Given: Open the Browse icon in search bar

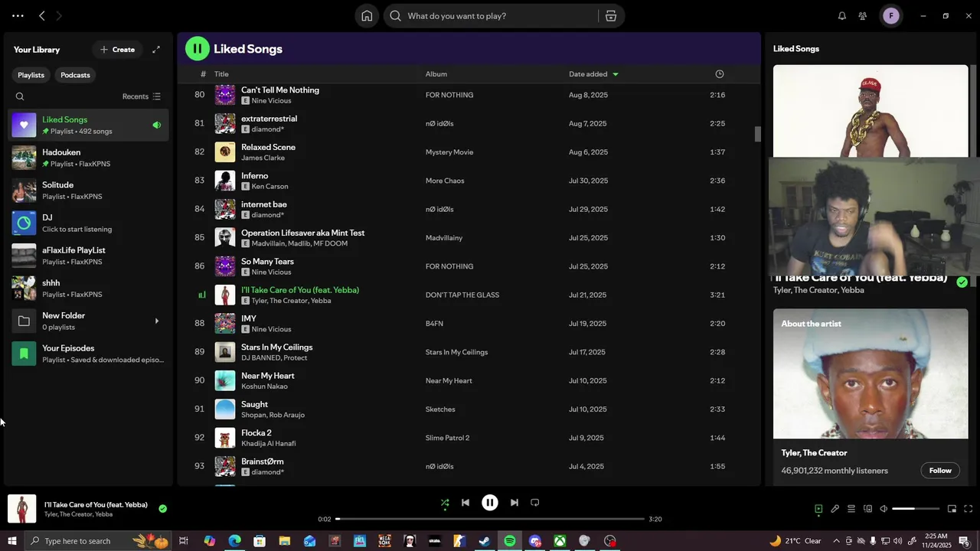Looking at the screenshot, I should [x=611, y=16].
